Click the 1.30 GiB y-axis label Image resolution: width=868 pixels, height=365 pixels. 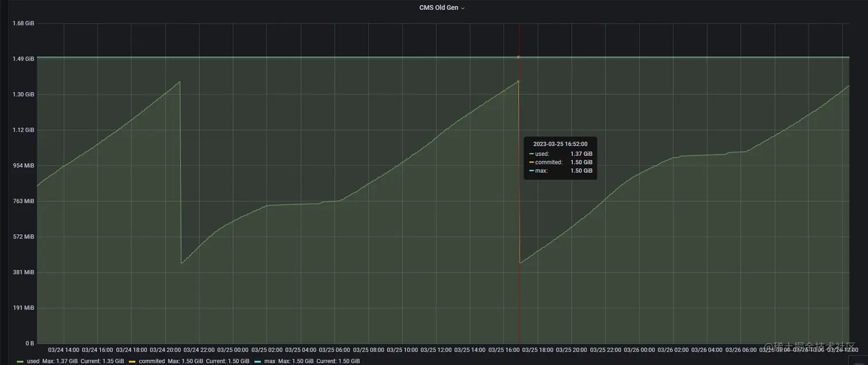tap(24, 95)
